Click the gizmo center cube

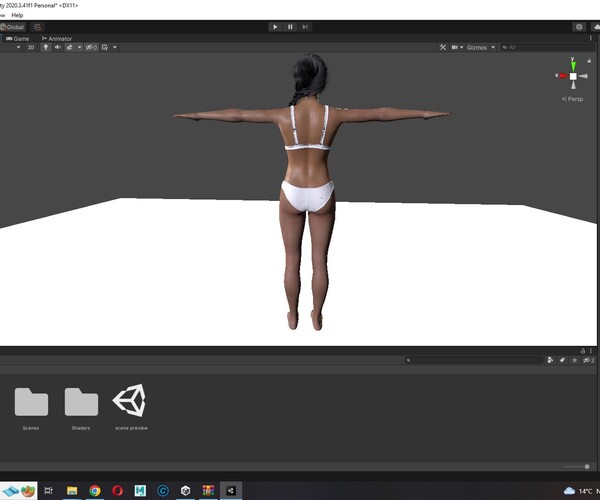(x=573, y=76)
